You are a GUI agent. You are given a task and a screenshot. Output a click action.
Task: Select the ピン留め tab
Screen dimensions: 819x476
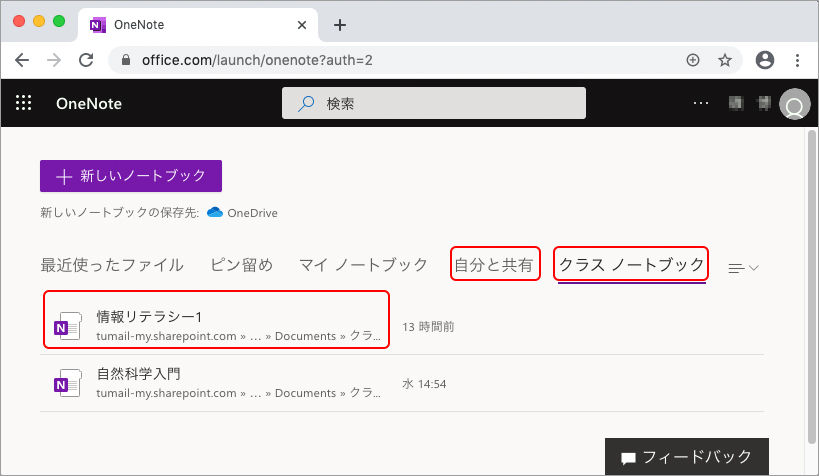click(x=241, y=265)
